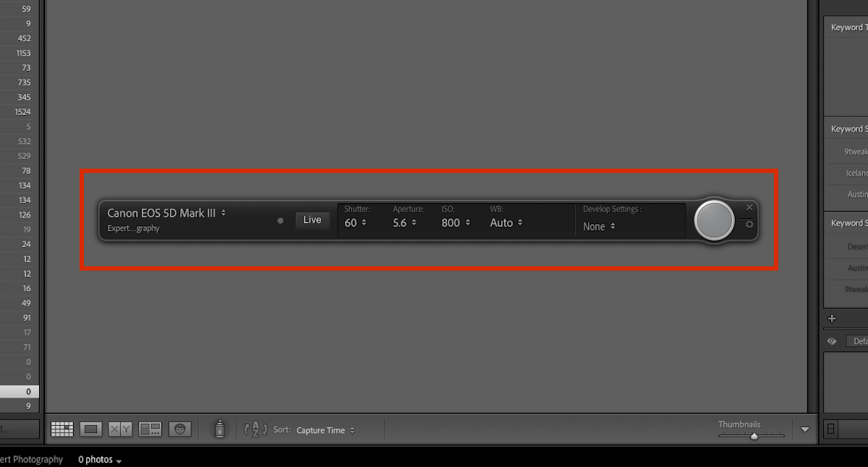
Task: Open the Sort Capture Time dropdown
Action: pyautogui.click(x=325, y=430)
